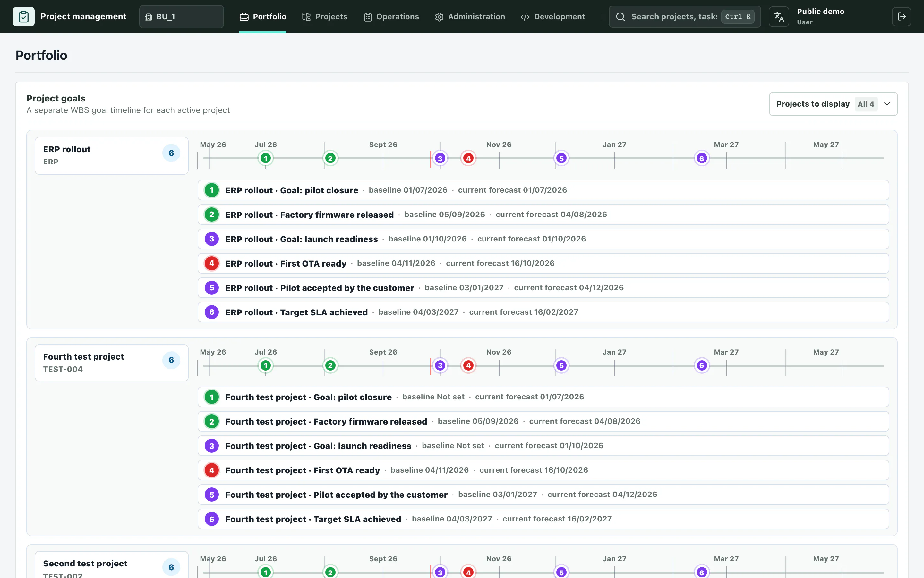Select goal marker 3 on Fourth test project timeline
The width and height of the screenshot is (924, 578).
click(x=440, y=365)
